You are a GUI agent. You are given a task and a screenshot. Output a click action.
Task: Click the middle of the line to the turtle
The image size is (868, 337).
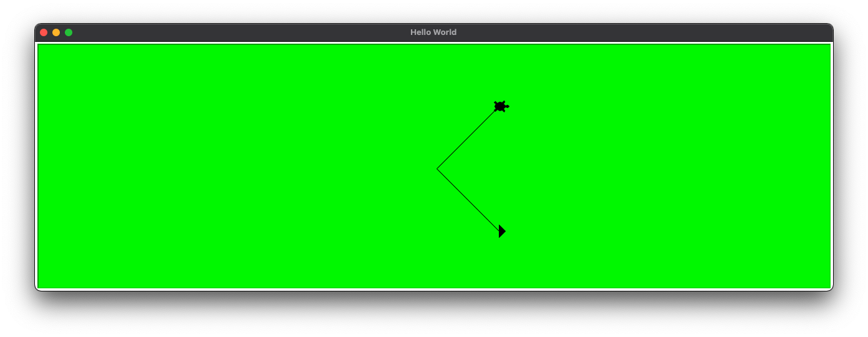(468, 138)
